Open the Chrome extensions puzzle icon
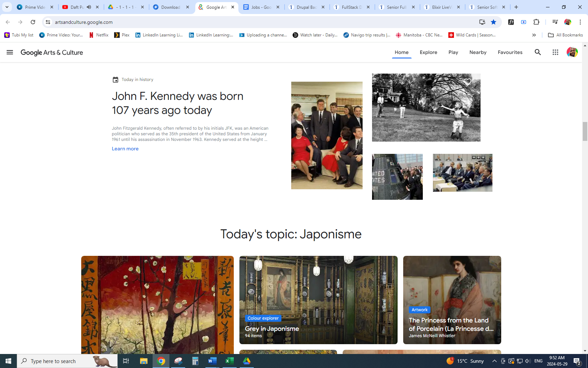 click(x=536, y=22)
